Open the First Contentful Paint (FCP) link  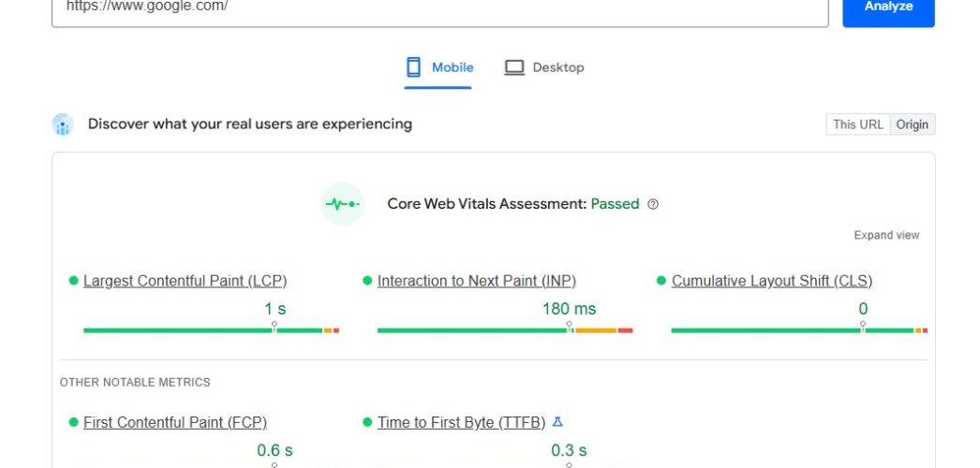[174, 422]
